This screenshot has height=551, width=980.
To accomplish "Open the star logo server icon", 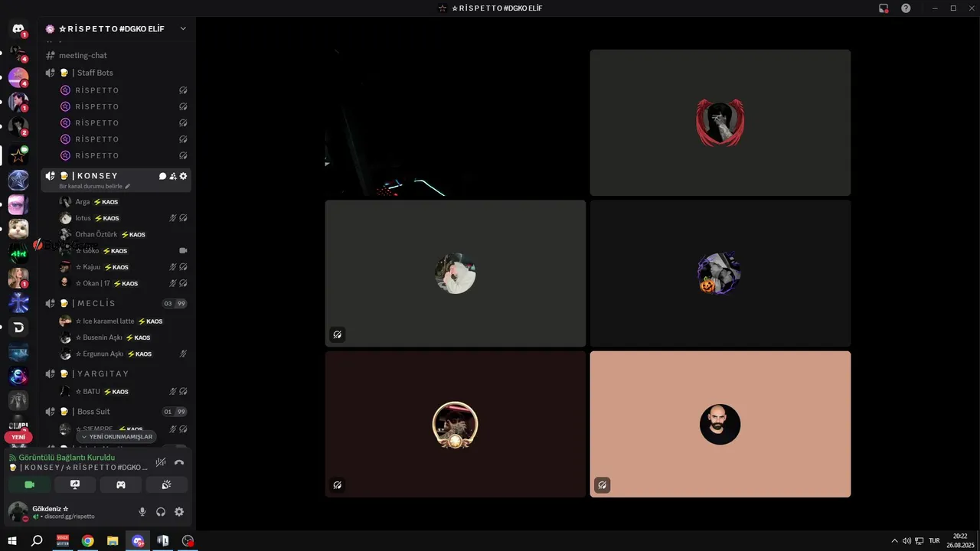I will [x=18, y=155].
